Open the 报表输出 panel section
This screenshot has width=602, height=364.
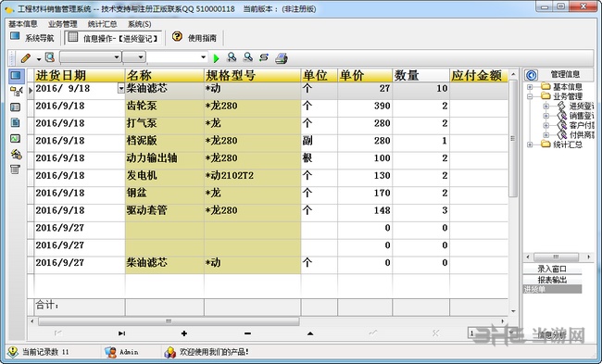552,280
